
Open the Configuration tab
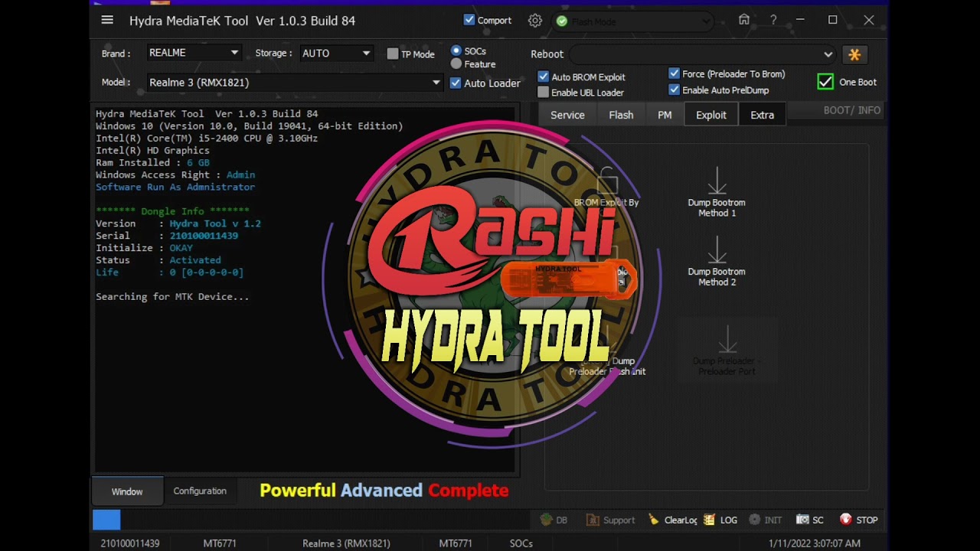(x=200, y=491)
